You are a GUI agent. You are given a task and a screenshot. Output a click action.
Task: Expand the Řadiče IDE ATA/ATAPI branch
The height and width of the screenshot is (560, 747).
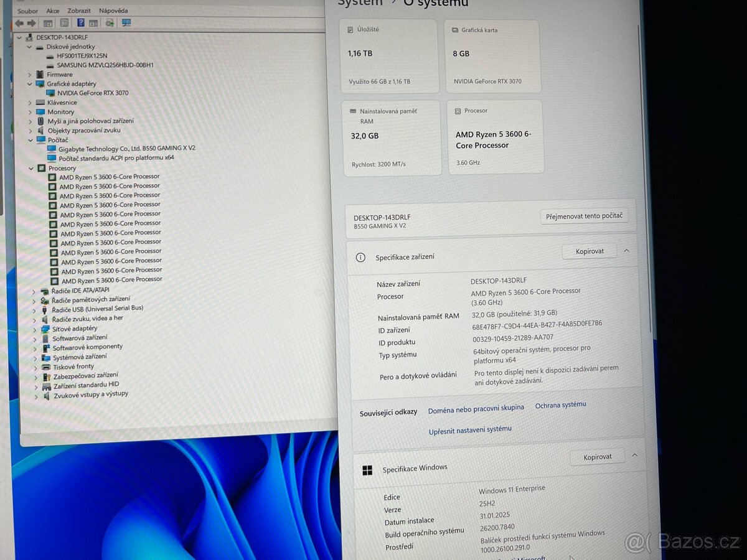pos(34,291)
